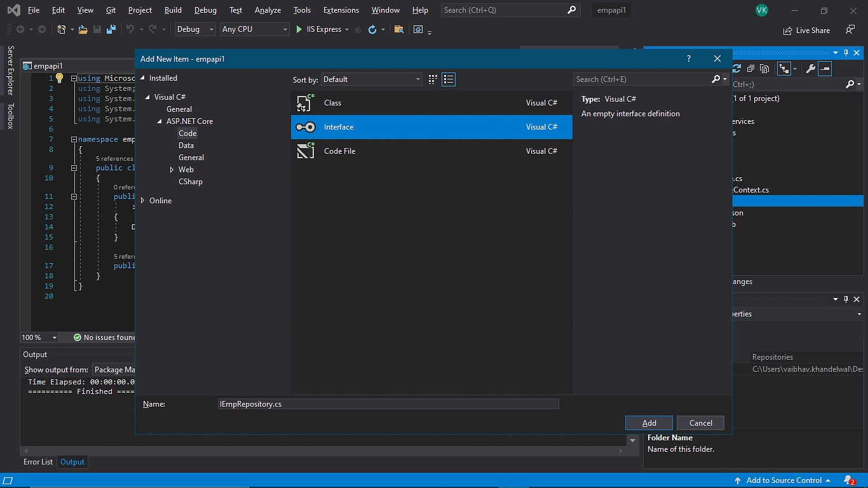
Task: Select the Data category in tree
Action: point(186,146)
